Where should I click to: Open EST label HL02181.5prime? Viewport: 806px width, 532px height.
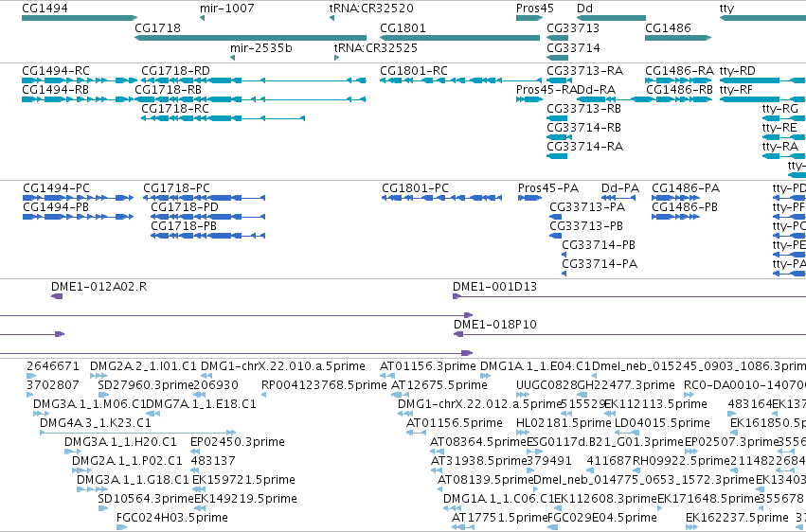pos(564,423)
